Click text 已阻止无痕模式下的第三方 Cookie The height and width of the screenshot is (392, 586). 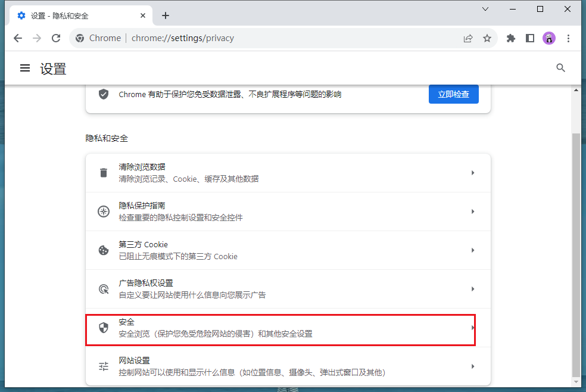178,256
